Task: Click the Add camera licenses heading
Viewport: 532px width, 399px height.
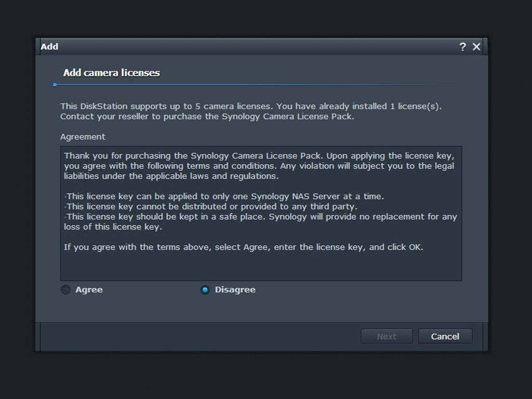Action: point(112,73)
